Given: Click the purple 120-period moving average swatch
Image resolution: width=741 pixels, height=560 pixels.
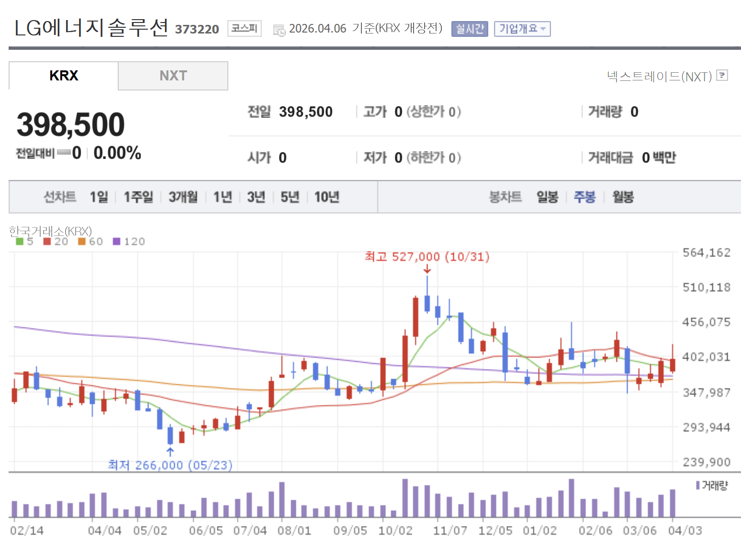Looking at the screenshot, I should coord(116,241).
